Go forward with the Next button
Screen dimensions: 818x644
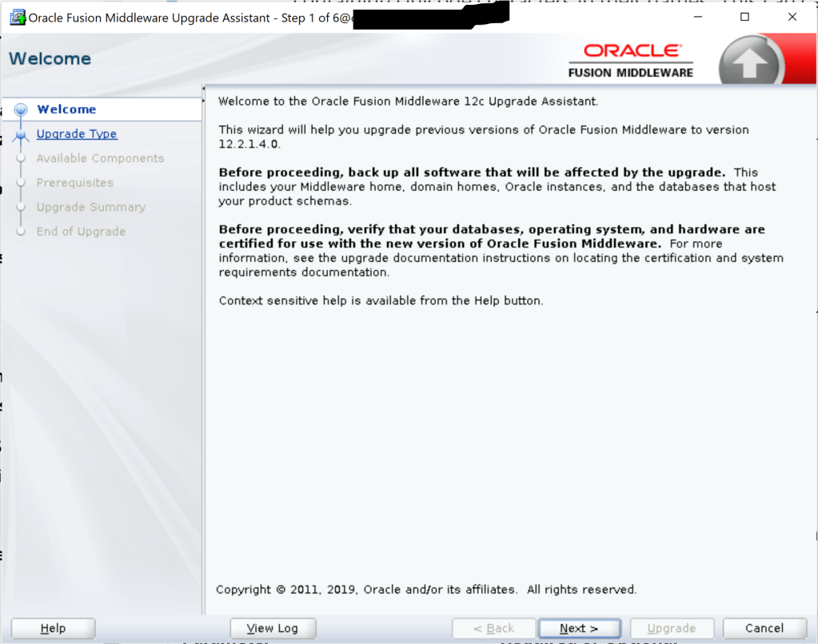(579, 629)
